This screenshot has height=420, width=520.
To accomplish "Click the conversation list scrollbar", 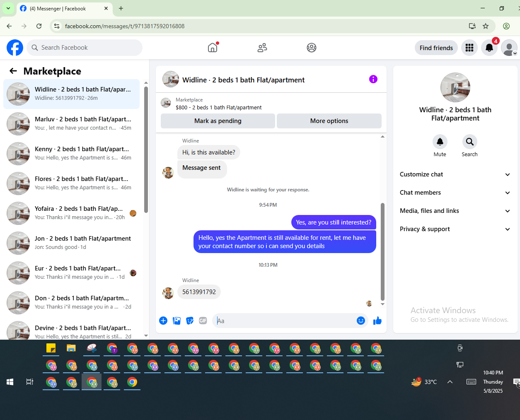I will pos(146,149).
